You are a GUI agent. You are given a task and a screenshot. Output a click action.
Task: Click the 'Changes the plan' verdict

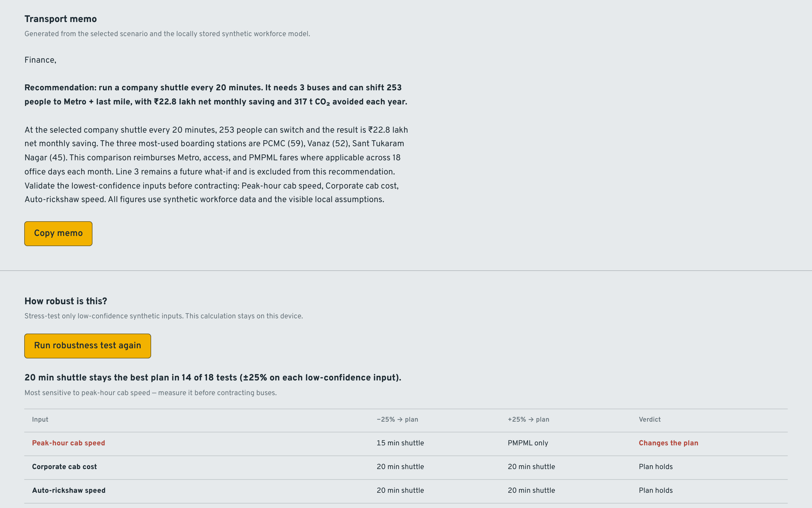pyautogui.click(x=668, y=443)
